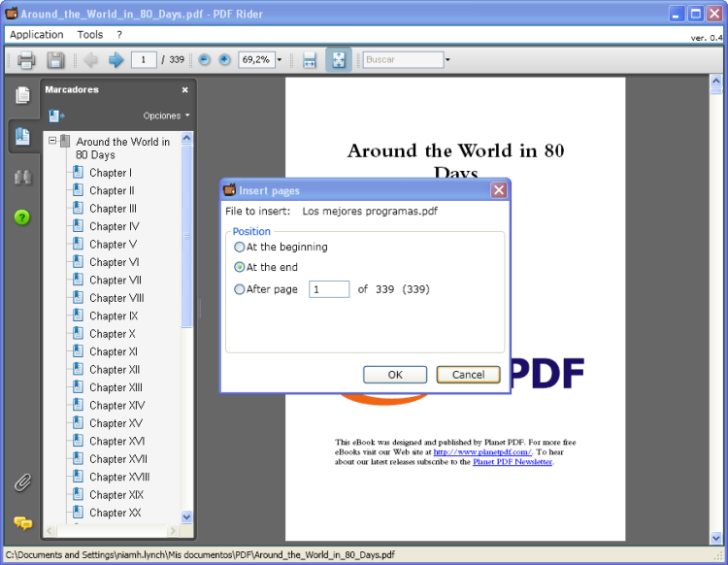Select Chapter XVIII bookmark
The image size is (728, 565).
(x=119, y=477)
